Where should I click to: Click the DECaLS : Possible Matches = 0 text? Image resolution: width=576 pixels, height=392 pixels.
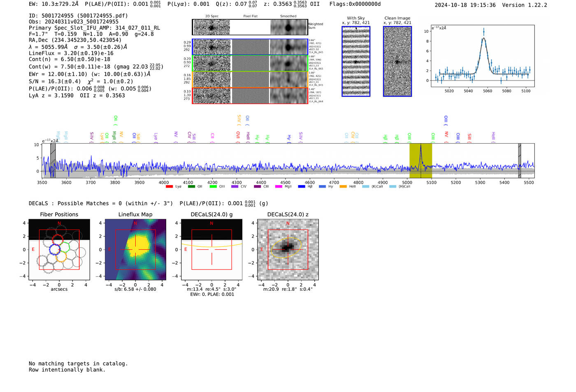tap(101, 203)
